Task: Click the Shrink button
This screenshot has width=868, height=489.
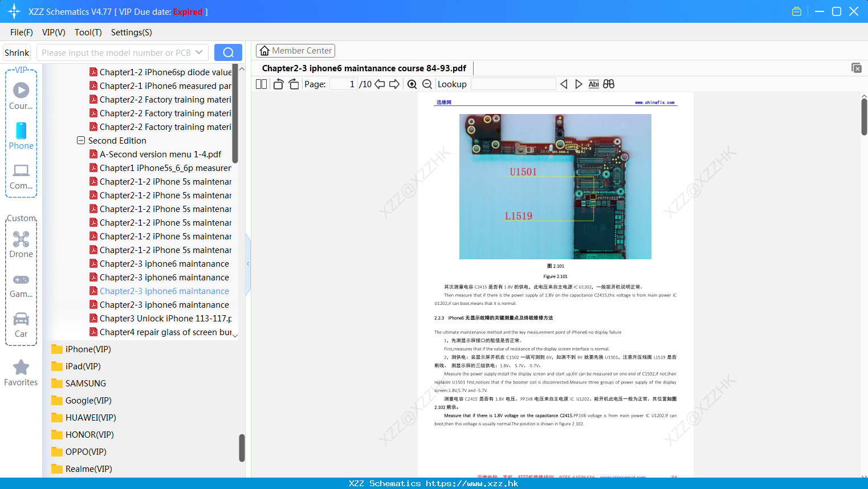Action: tap(17, 52)
